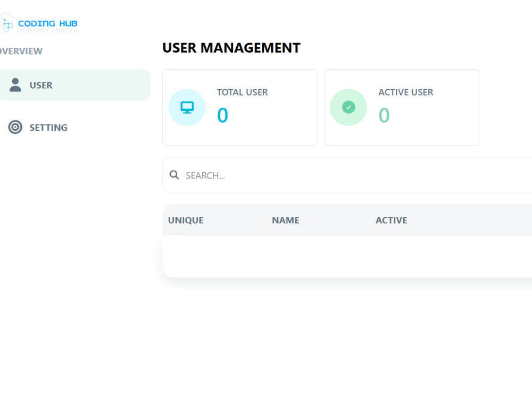Viewport: 532px width, 398px height.
Task: Click the monitor icon in Total User card
Action: point(187,107)
